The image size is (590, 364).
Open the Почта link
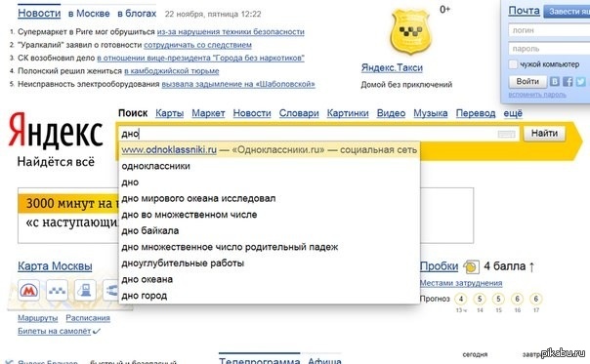point(524,11)
